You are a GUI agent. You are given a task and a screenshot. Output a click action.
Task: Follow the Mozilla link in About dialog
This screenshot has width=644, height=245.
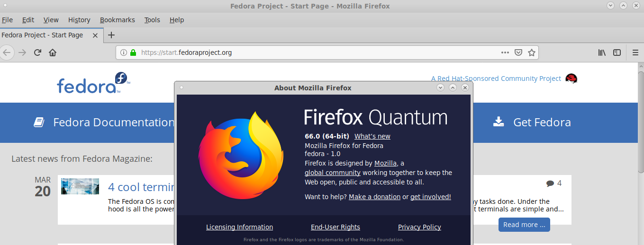click(385, 163)
